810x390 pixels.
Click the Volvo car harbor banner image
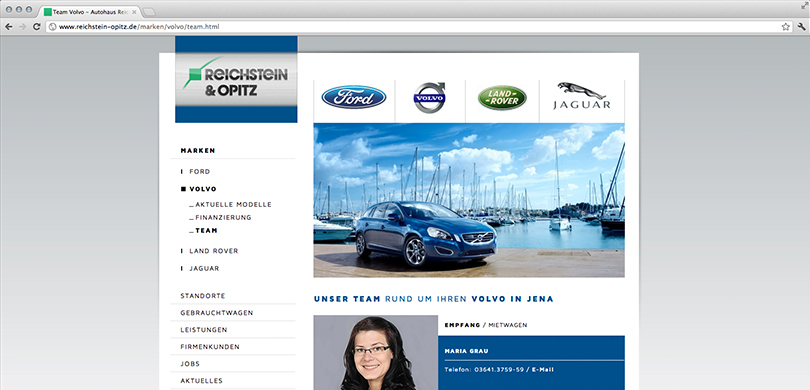(469, 200)
